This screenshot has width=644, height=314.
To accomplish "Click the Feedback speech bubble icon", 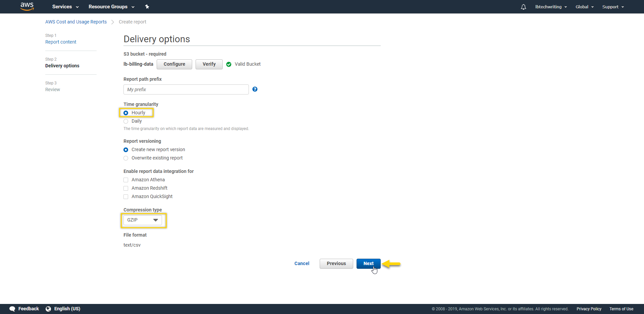I will (x=12, y=309).
